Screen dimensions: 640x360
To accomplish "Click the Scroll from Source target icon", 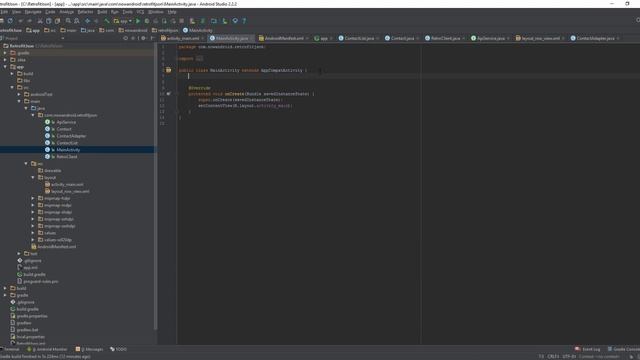I will pos(126,38).
